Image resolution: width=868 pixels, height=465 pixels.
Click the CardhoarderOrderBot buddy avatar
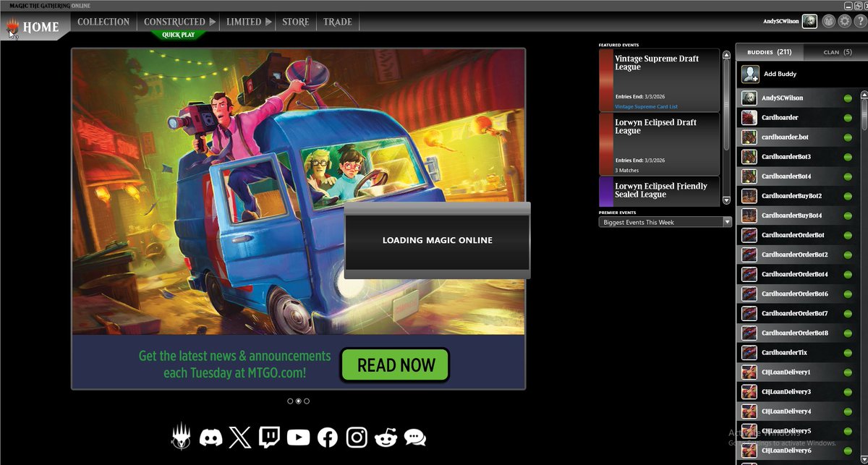pyautogui.click(x=749, y=235)
